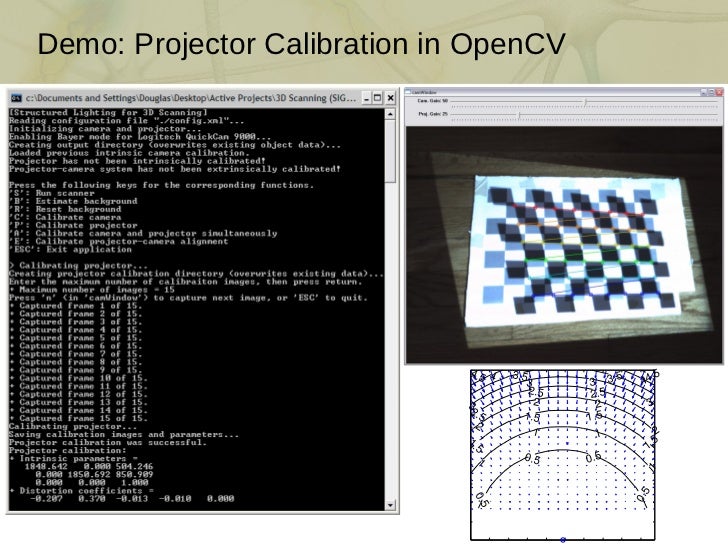This screenshot has height=546, width=728.
Task: Click the line "'ESC': Exit application"
Action: click(70, 249)
